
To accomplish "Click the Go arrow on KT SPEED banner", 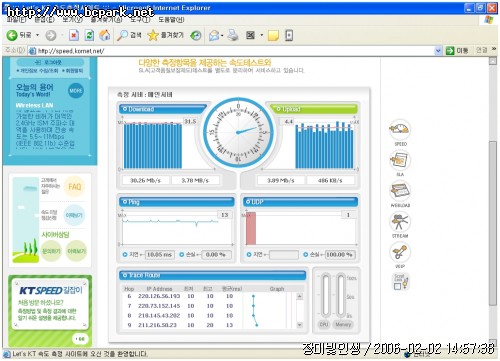I will [x=80, y=339].
